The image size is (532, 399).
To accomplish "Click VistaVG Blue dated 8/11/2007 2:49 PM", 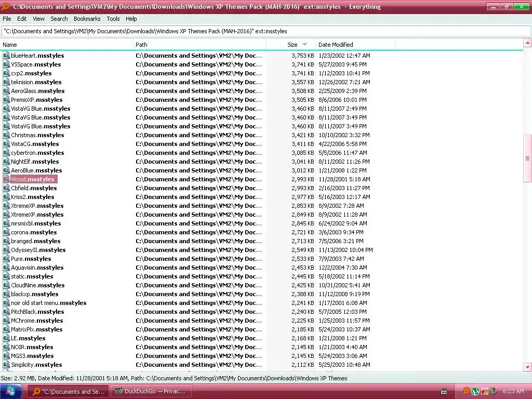I will point(41,109).
